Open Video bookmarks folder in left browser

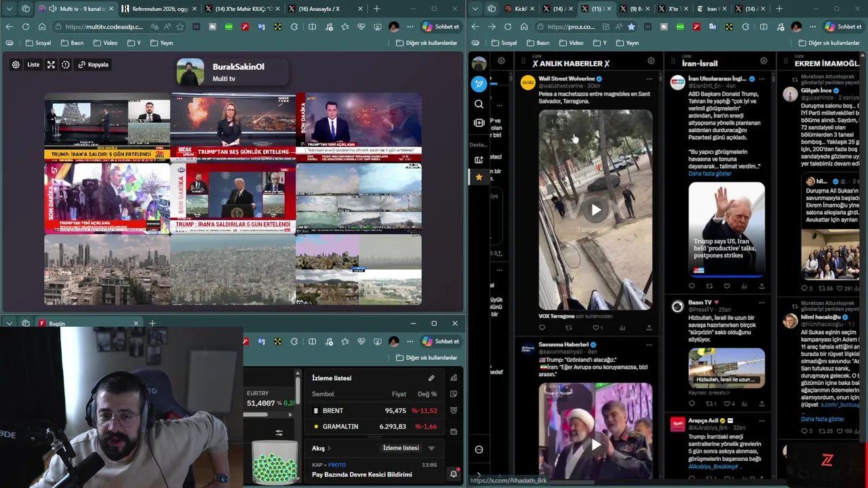[x=105, y=43]
